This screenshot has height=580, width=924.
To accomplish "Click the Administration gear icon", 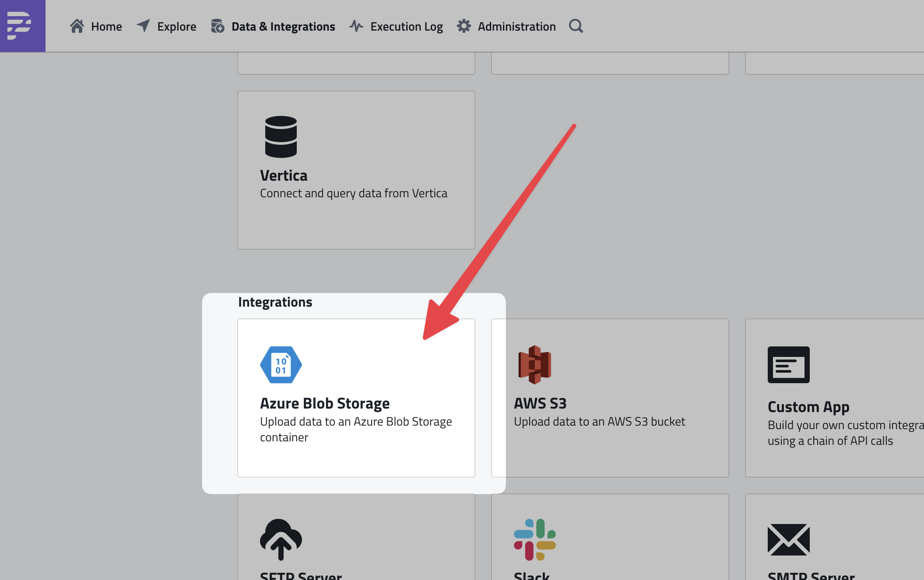I will click(464, 26).
